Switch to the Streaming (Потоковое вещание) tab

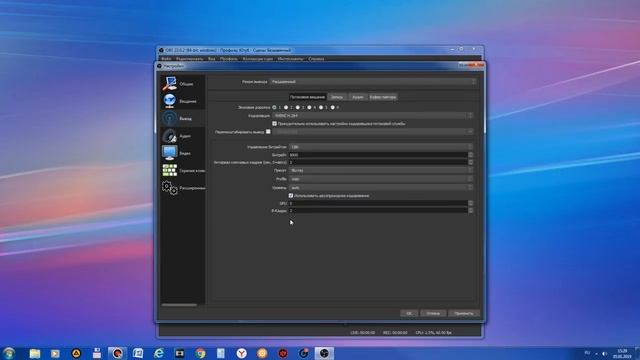307,97
